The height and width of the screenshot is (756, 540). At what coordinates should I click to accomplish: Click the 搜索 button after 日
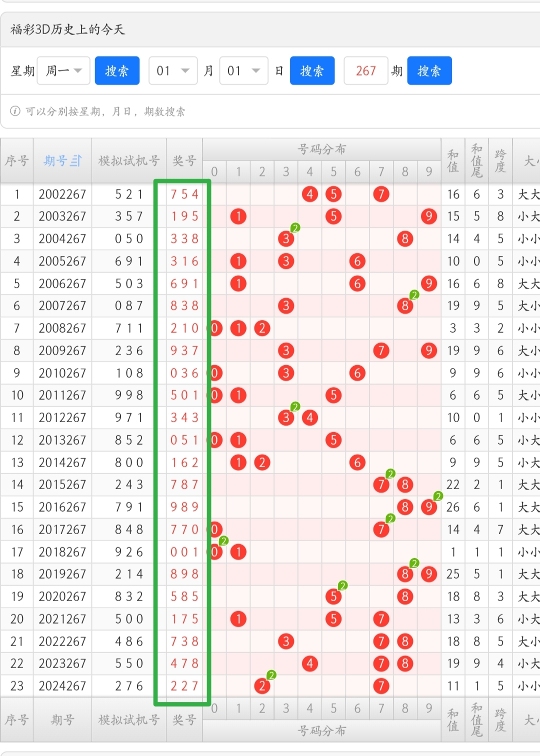pos(312,70)
